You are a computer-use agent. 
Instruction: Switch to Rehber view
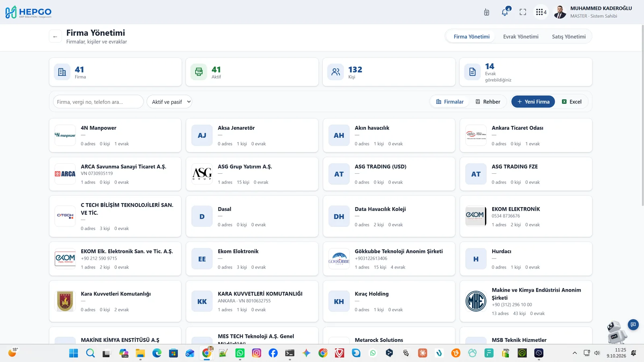[488, 102]
